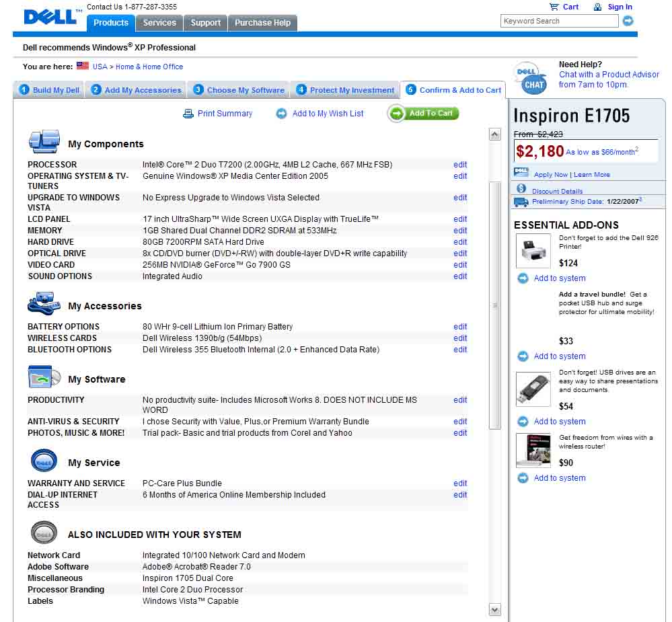Click the scrollbar down arrow
The height and width of the screenshot is (622, 672).
494,610
